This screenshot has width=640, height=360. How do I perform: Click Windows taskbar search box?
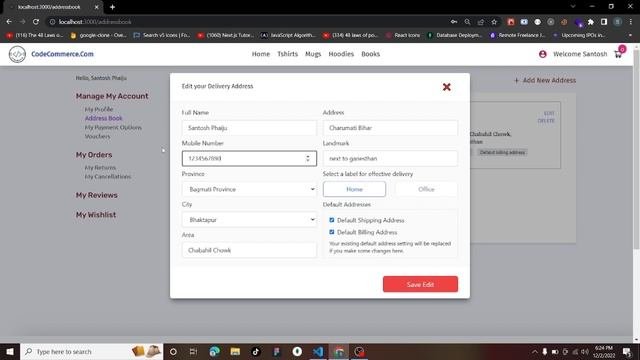(x=91, y=351)
